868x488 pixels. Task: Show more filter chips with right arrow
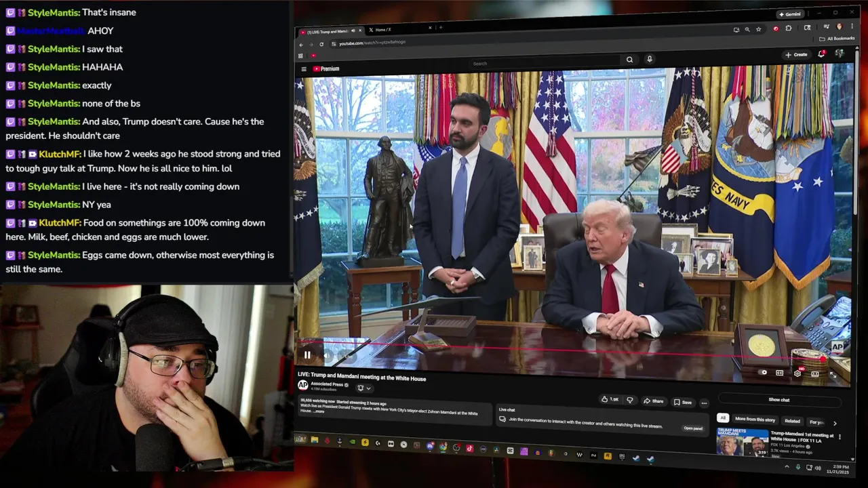pyautogui.click(x=835, y=424)
